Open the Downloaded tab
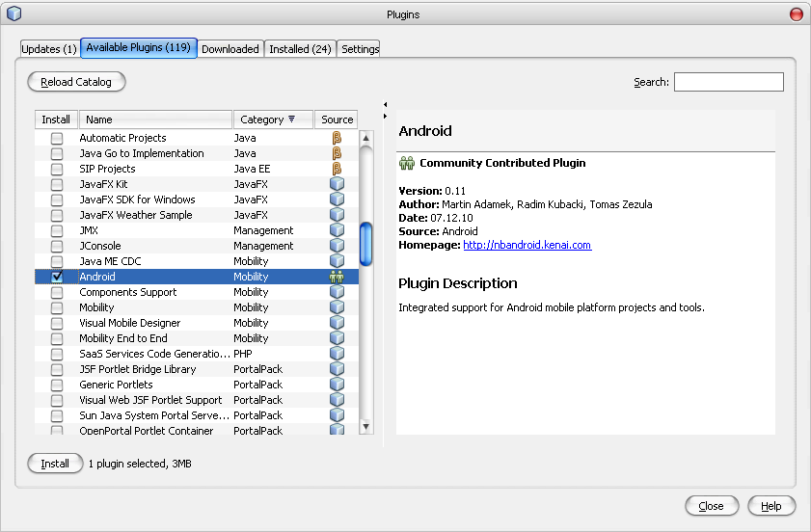Image resolution: width=811 pixels, height=532 pixels. (x=230, y=49)
